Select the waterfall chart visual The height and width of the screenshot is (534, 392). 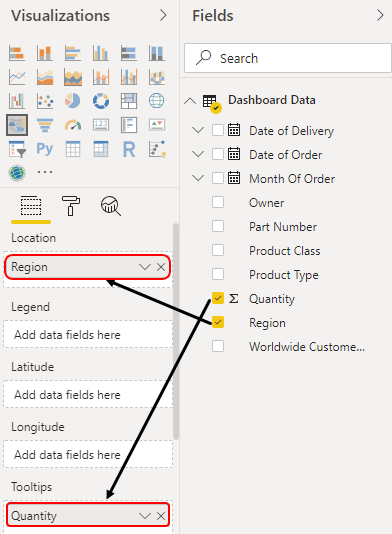click(17, 101)
